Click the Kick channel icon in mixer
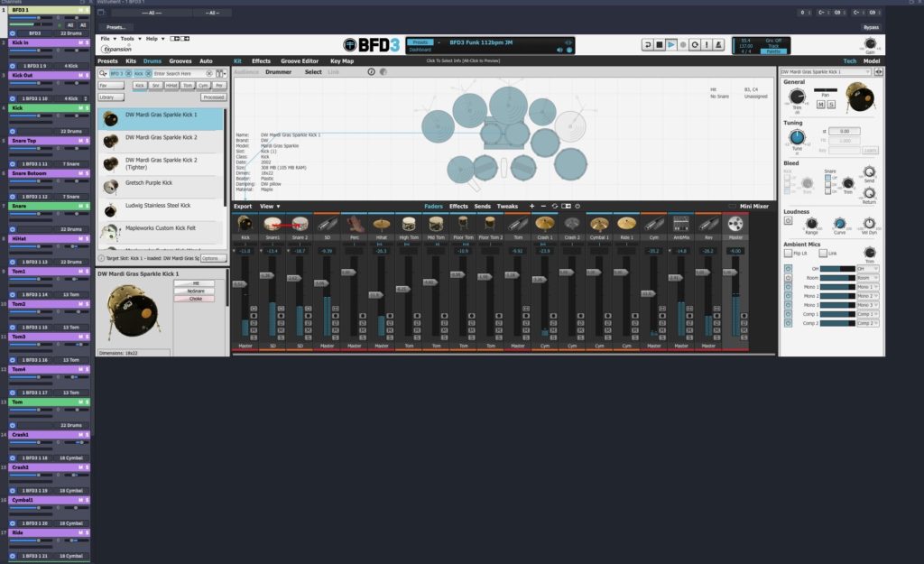924x564 pixels. pos(245,224)
